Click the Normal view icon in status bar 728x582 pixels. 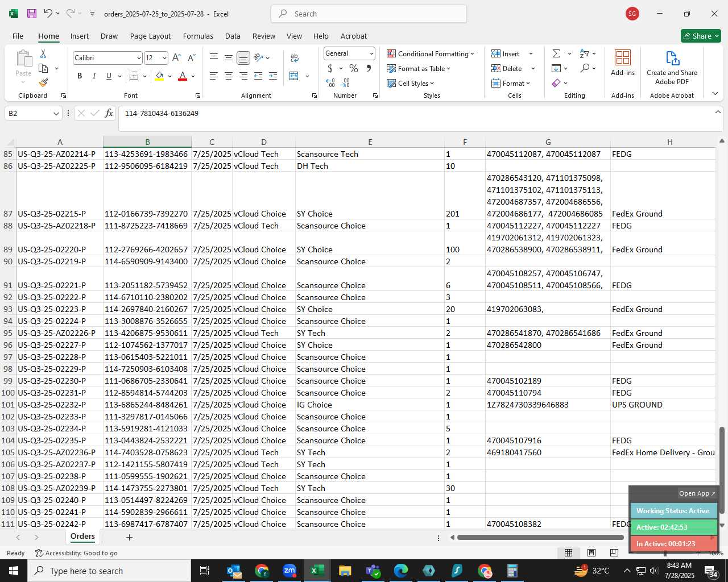coord(568,552)
